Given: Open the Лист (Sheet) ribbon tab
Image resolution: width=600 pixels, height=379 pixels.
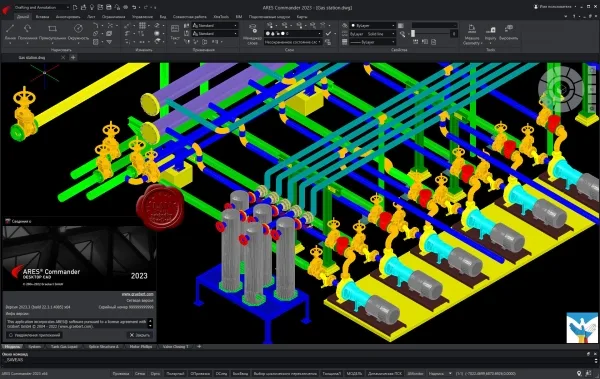Looking at the screenshot, I should click(x=91, y=17).
